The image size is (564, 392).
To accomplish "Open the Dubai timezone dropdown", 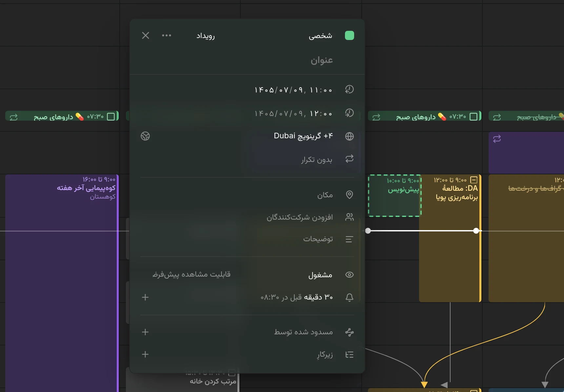I will click(x=303, y=136).
